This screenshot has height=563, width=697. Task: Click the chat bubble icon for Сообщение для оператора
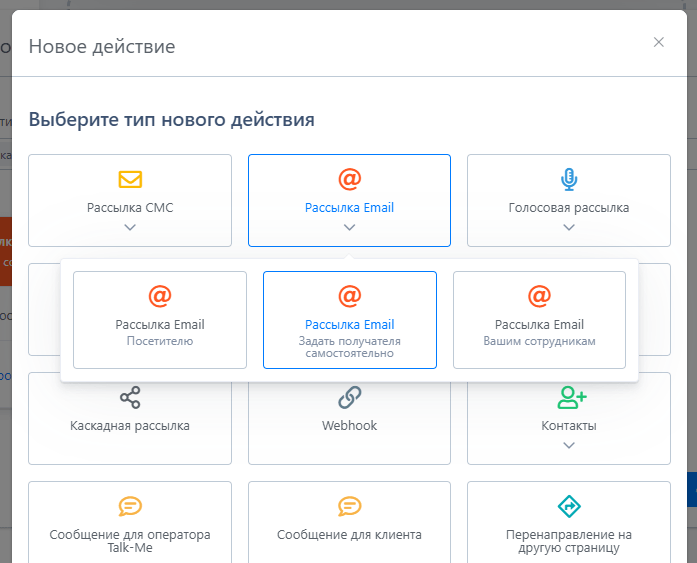(130, 507)
